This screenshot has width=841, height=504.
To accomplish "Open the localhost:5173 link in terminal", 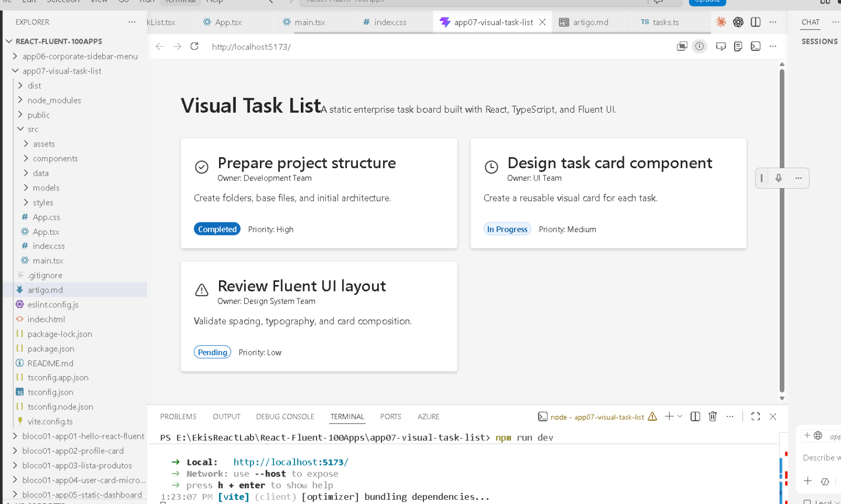I will point(291,462).
